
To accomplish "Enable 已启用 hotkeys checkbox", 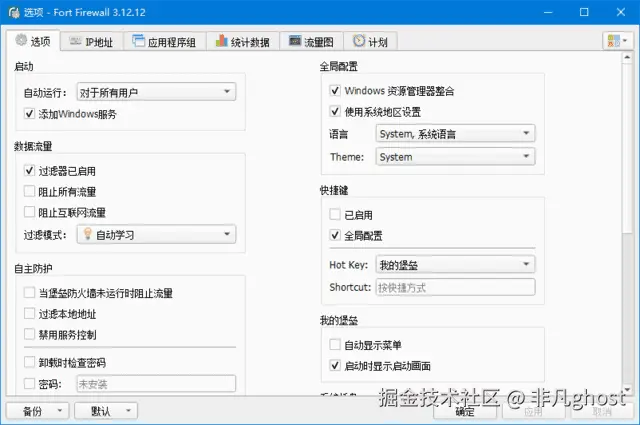I will (335, 214).
